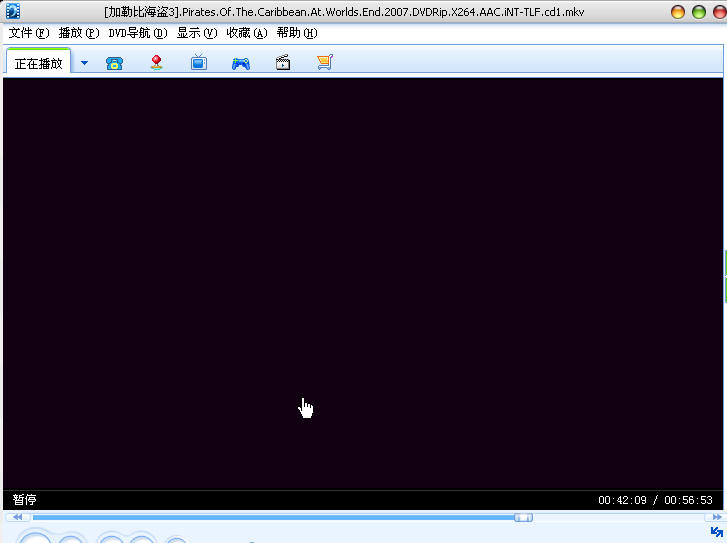727x543 pixels.
Task: Open the 文件 menu
Action: click(x=28, y=33)
